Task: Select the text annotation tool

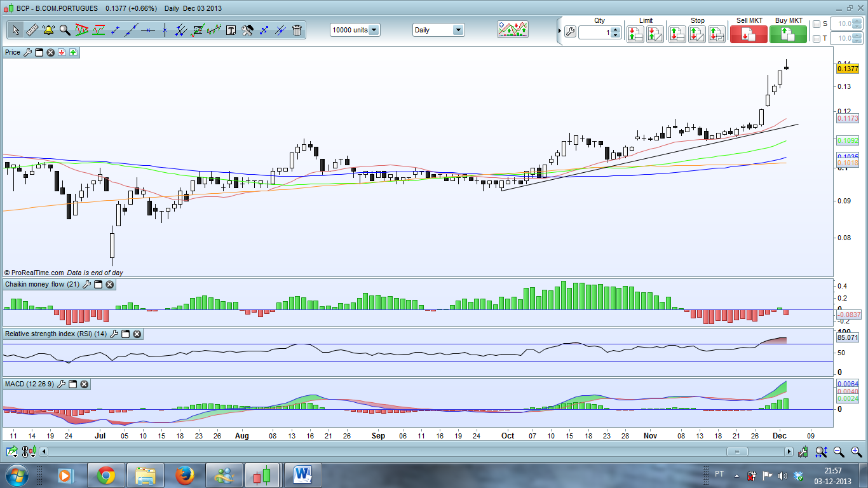Action: point(231,30)
